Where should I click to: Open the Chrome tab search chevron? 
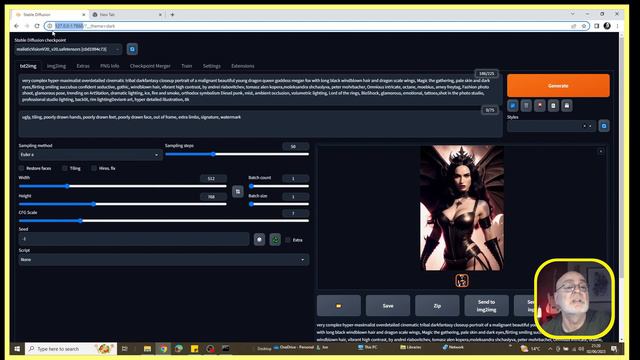coord(572,14)
